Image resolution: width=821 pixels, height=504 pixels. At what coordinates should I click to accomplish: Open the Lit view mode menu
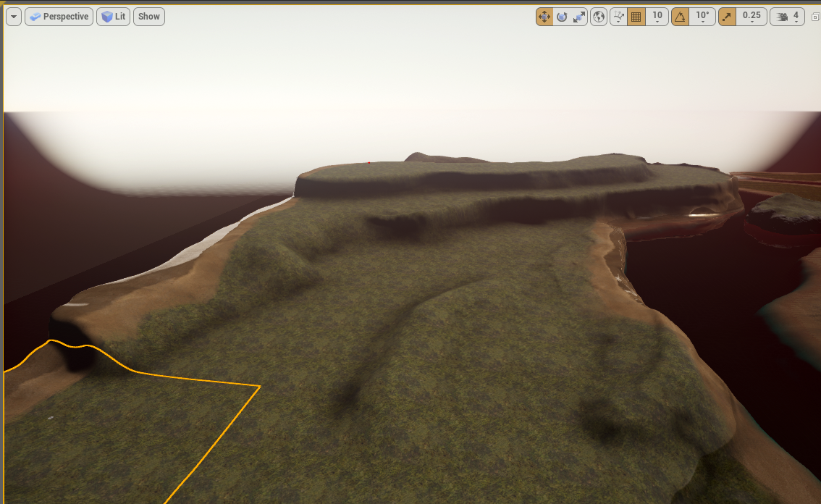click(x=113, y=17)
